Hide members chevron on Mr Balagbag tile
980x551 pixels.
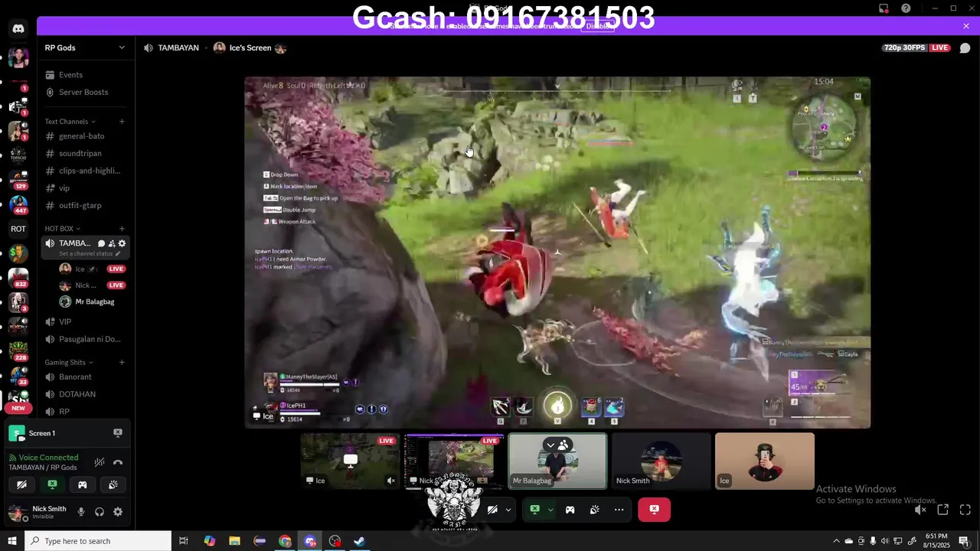(550, 445)
